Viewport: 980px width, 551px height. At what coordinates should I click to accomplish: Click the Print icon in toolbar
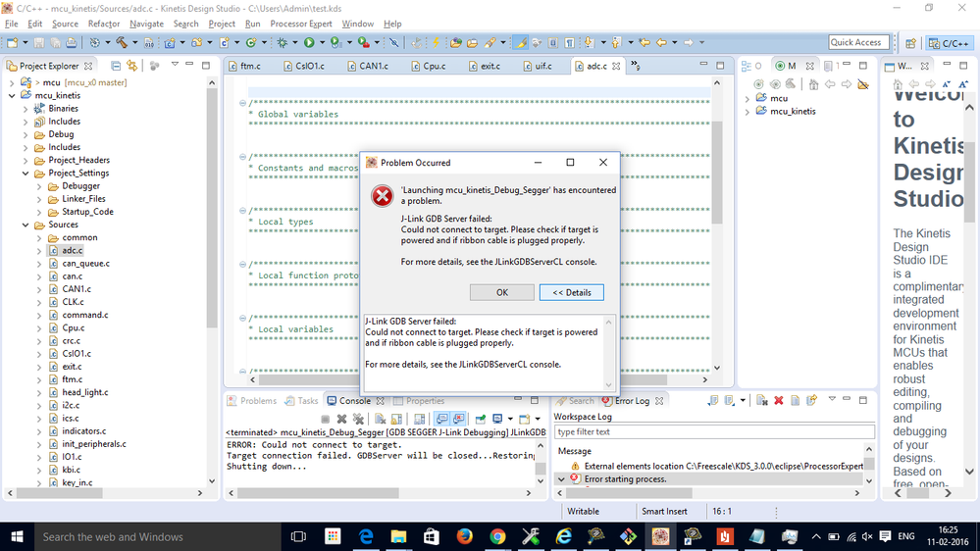pyautogui.click(x=72, y=42)
